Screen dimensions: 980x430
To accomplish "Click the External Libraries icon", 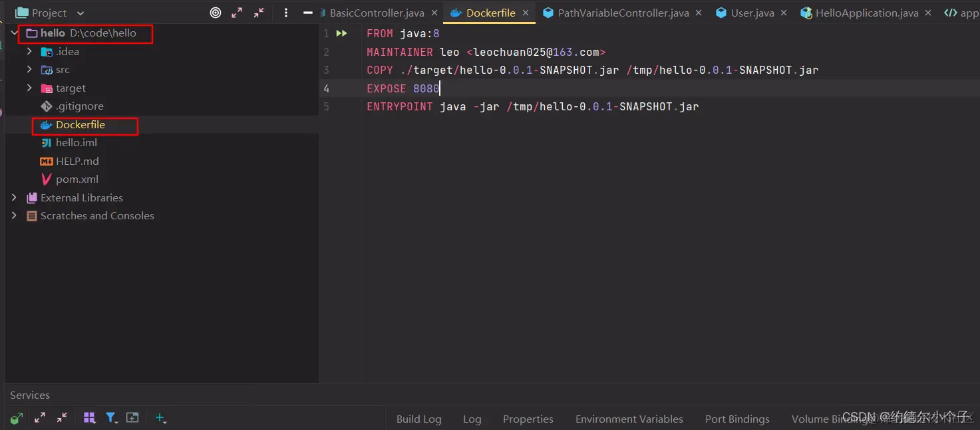I will (31, 198).
